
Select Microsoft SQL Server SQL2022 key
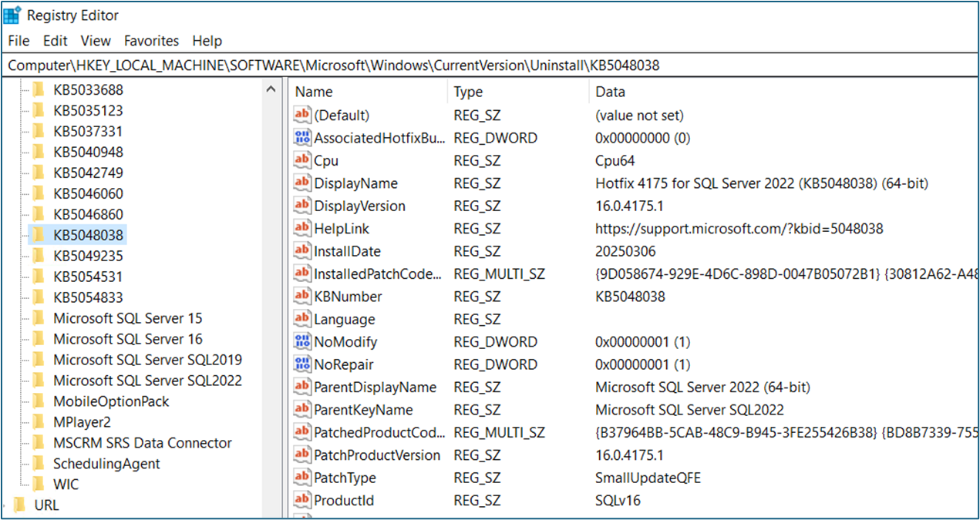147,381
